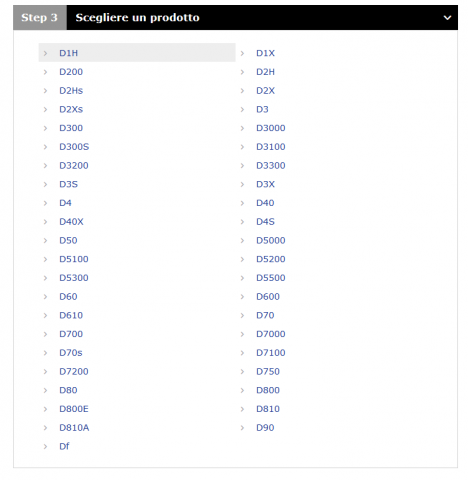Click the arrow icon beside D5500
This screenshot has height=480, width=468.
242,278
